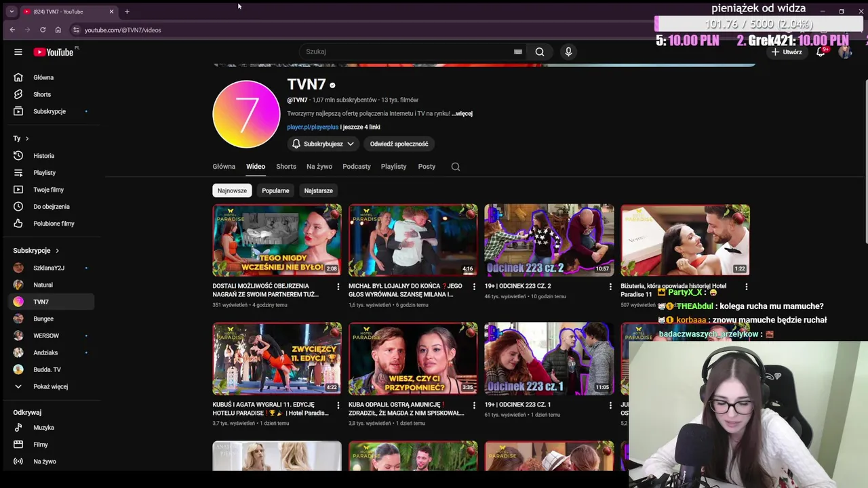This screenshot has width=868, height=488.
Task: Open the YouTube hamburger guide menu
Action: (x=18, y=52)
